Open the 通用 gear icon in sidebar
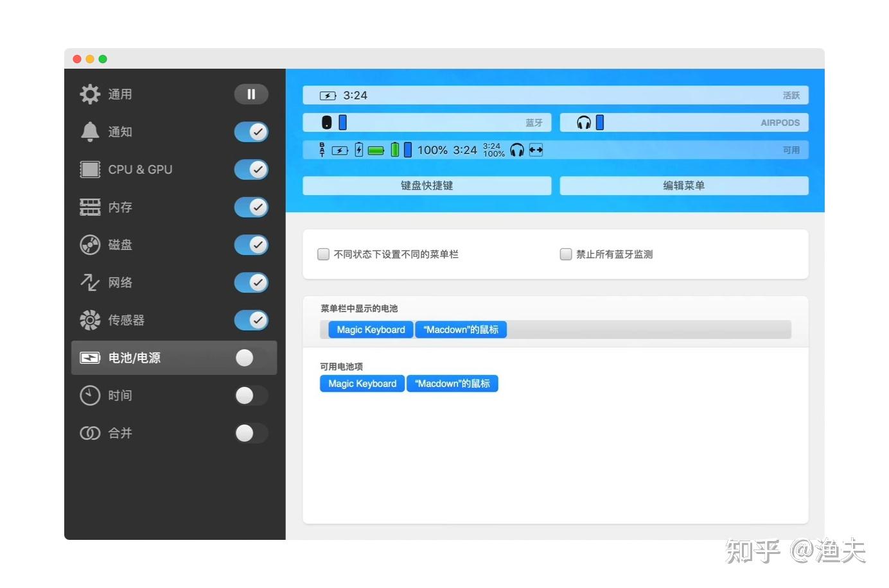Image resolution: width=889 pixels, height=588 pixels. coord(90,94)
